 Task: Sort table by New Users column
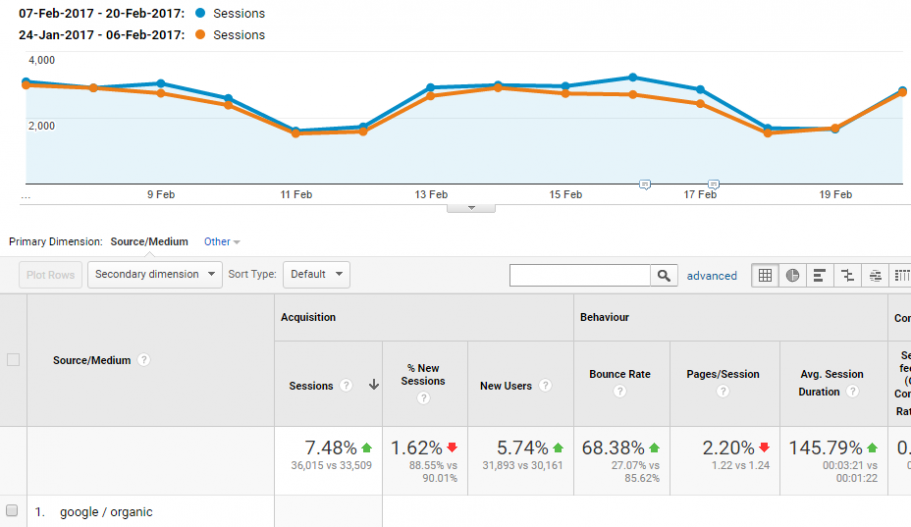pyautogui.click(x=506, y=386)
